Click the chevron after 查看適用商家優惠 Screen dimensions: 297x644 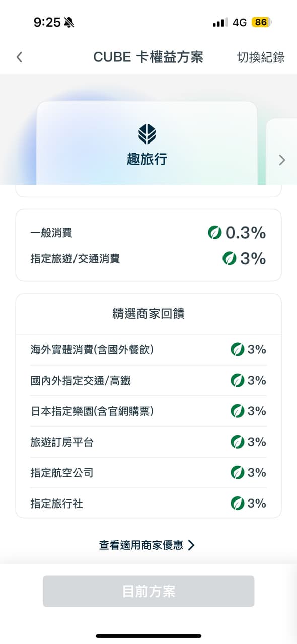(191, 545)
